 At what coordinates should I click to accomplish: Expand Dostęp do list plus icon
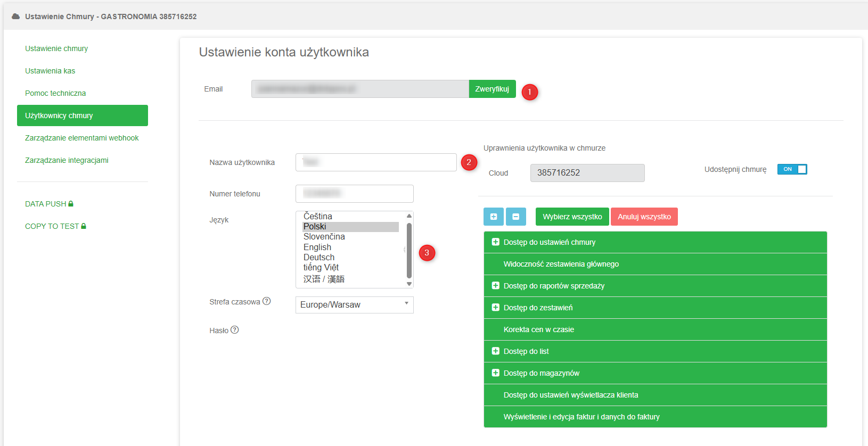(495, 351)
